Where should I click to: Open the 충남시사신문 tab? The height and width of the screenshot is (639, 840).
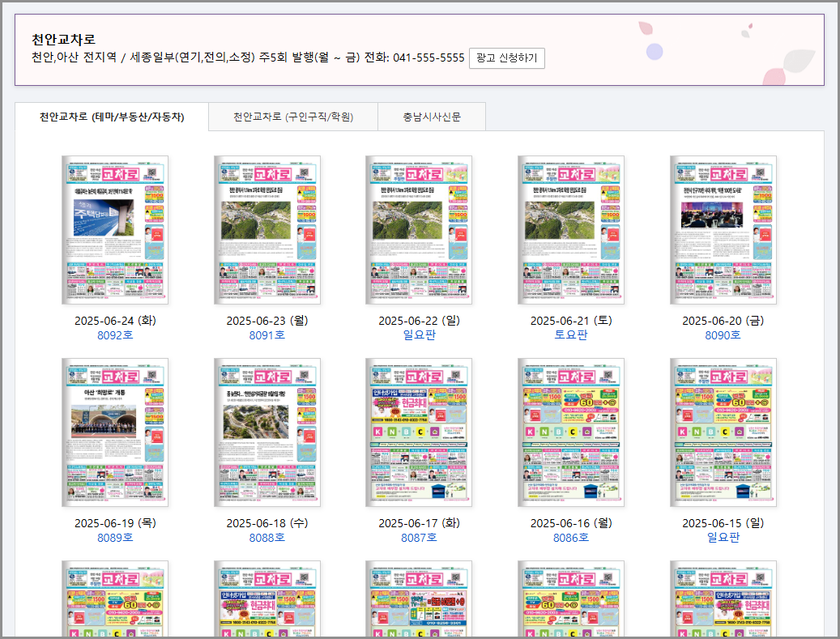click(432, 117)
